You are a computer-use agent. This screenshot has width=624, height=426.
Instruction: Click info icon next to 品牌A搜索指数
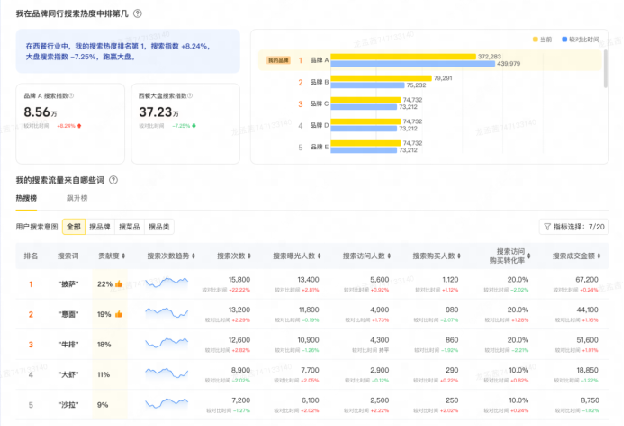pyautogui.click(x=72, y=96)
